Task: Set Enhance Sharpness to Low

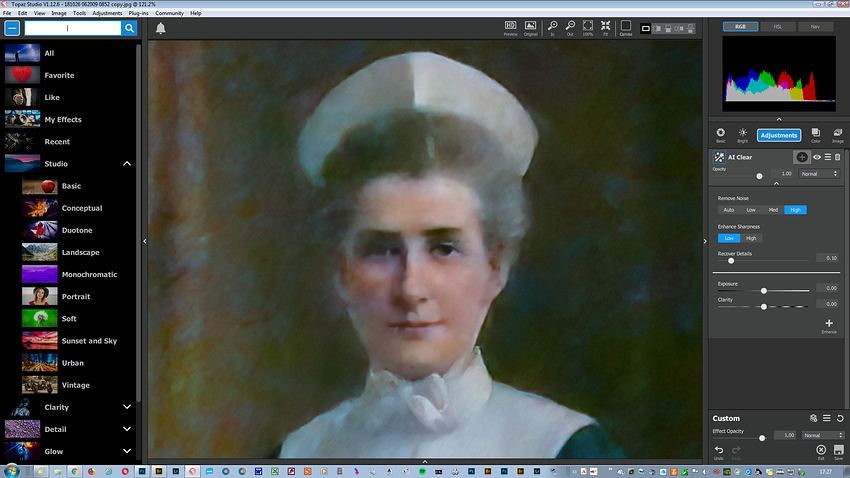Action: point(729,238)
